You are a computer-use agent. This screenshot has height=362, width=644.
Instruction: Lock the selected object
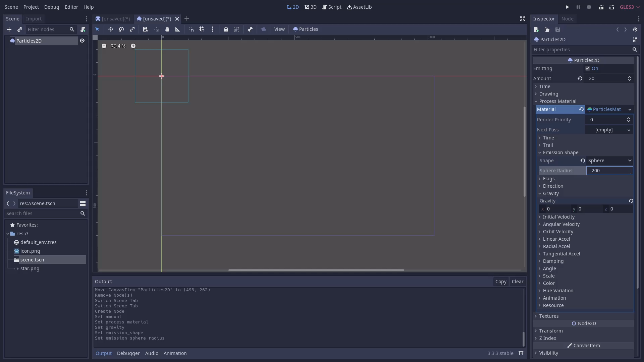(226, 29)
